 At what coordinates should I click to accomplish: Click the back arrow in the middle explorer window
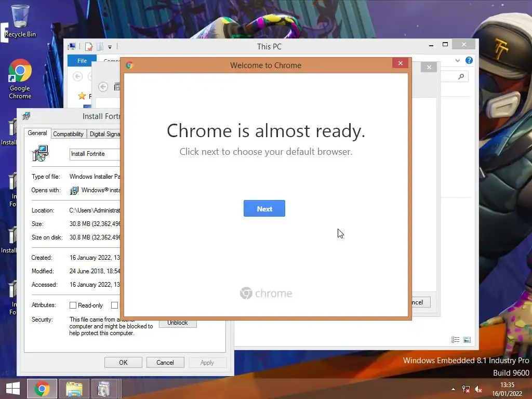tap(103, 87)
